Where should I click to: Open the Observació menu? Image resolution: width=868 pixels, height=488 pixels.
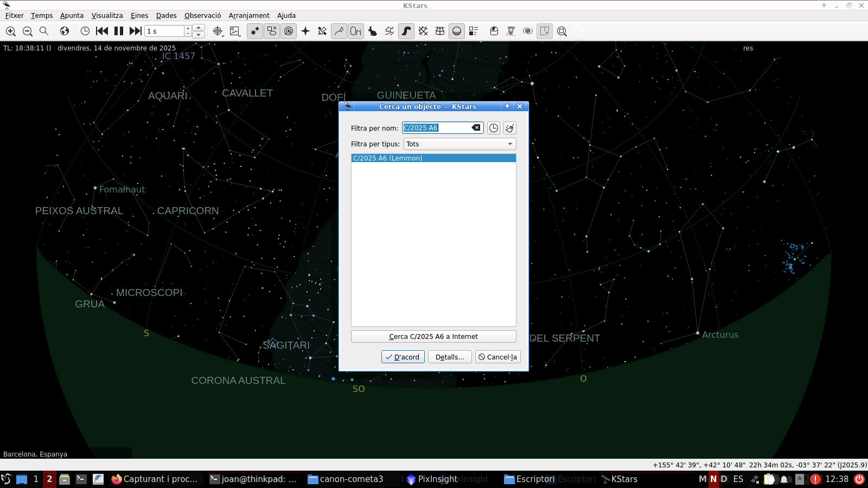202,16
